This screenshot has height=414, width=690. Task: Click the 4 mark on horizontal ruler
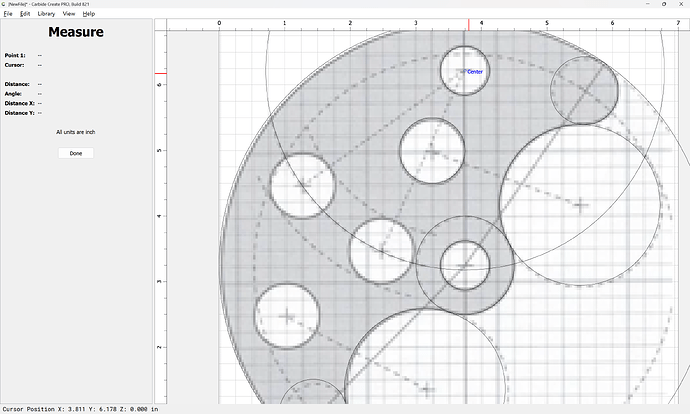[481, 23]
